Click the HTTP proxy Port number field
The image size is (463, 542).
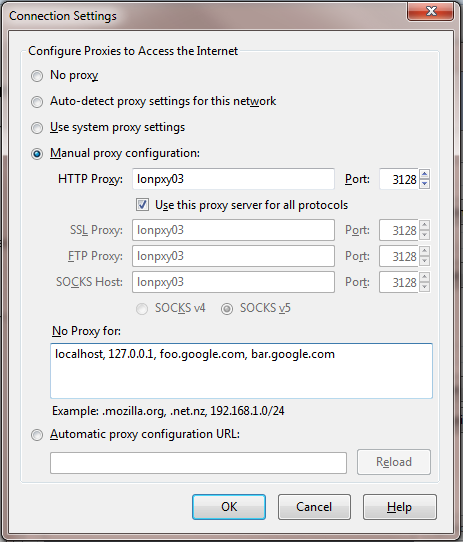point(399,179)
